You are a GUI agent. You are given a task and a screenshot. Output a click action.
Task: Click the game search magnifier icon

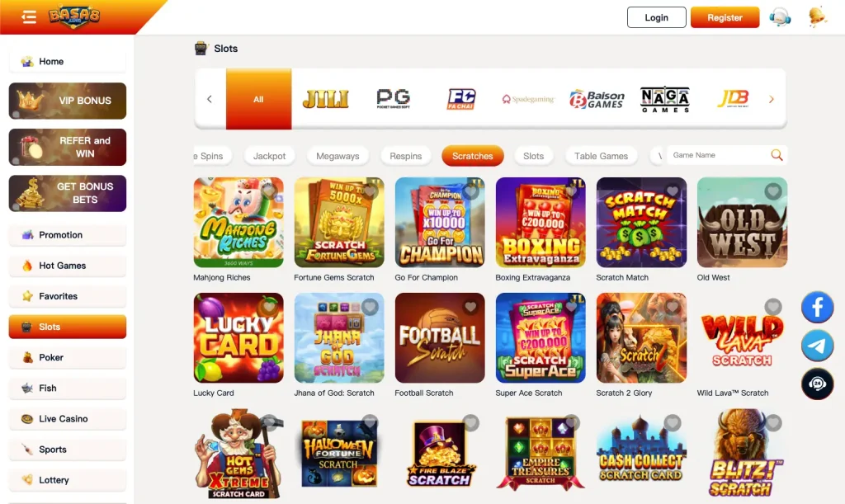click(x=777, y=155)
